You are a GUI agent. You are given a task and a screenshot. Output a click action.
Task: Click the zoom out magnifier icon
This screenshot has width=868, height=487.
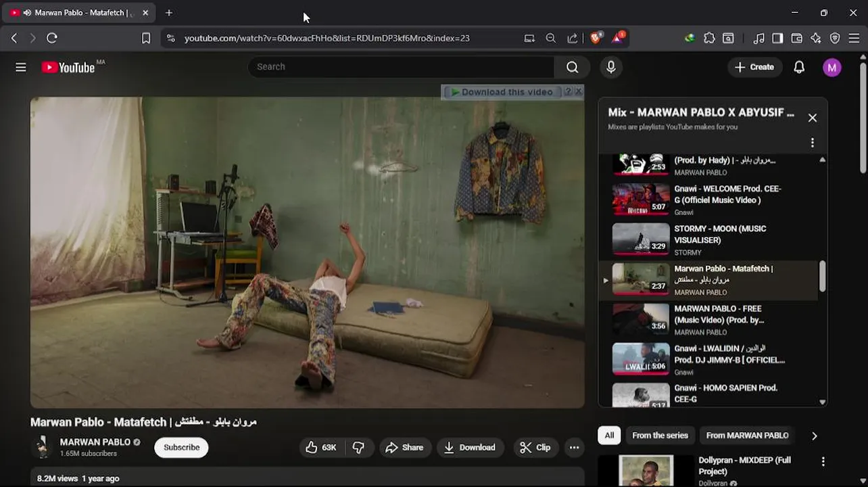[551, 38]
